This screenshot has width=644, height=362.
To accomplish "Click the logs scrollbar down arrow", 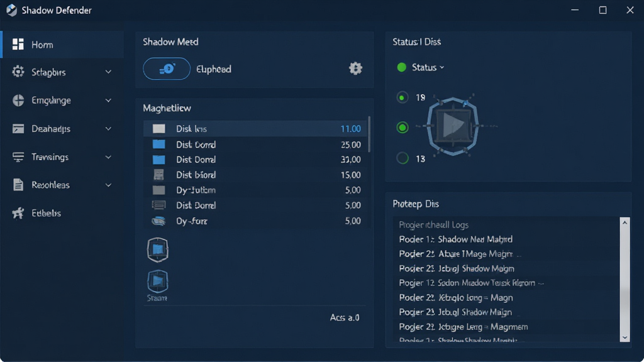I will coord(625,337).
